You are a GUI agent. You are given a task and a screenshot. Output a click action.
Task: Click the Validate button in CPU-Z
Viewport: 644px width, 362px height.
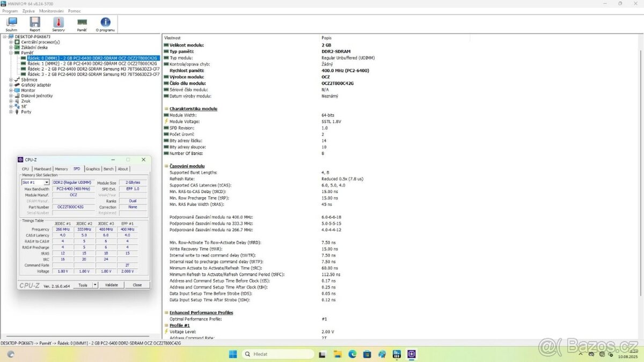click(111, 285)
